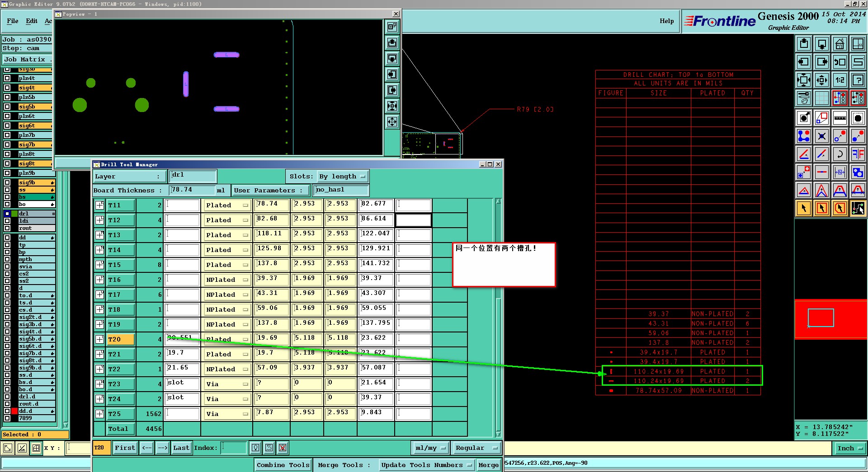Open T11 Plated type dropdown
Image resolution: width=868 pixels, height=472 pixels.
tap(227, 205)
